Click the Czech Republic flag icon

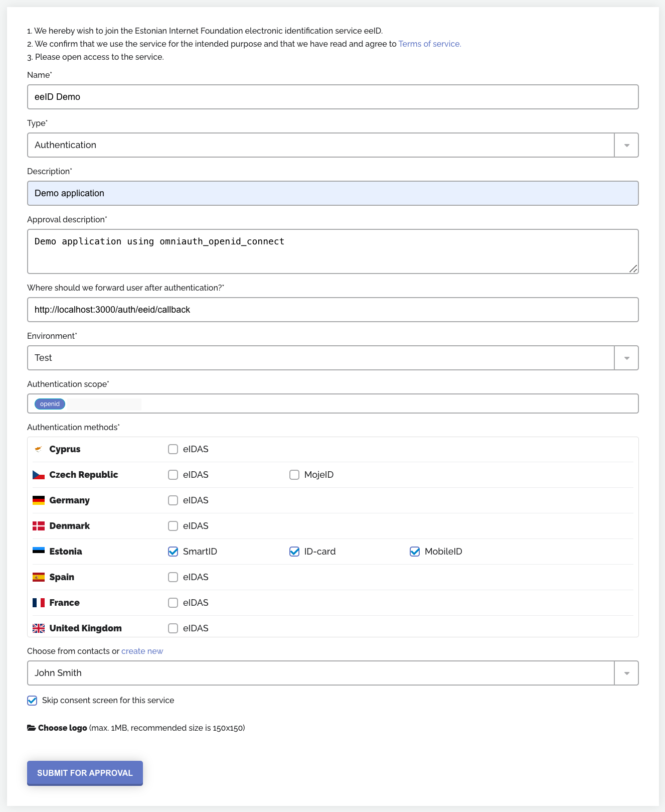(39, 475)
